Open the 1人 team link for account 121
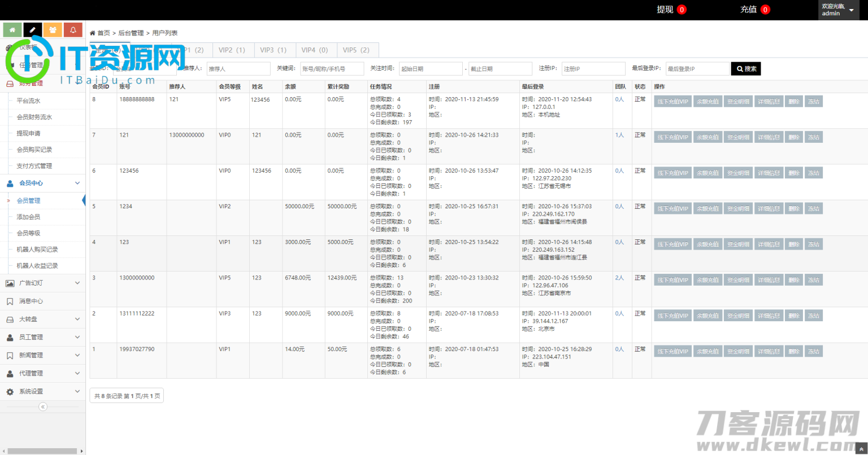Image resolution: width=868 pixels, height=455 pixels. [x=619, y=135]
